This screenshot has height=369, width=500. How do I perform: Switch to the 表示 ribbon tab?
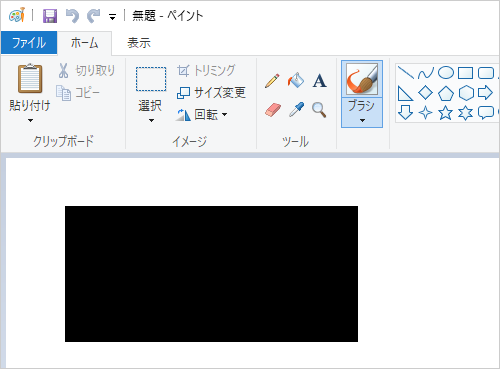(x=139, y=43)
